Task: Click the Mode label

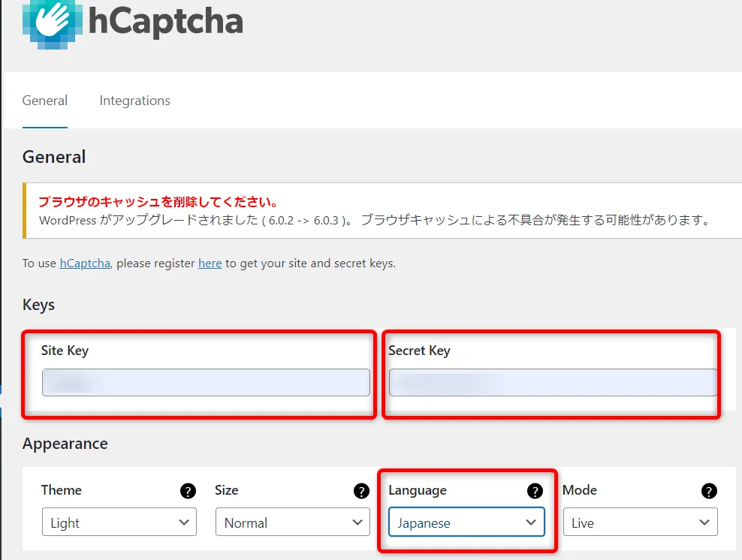Action: [579, 490]
